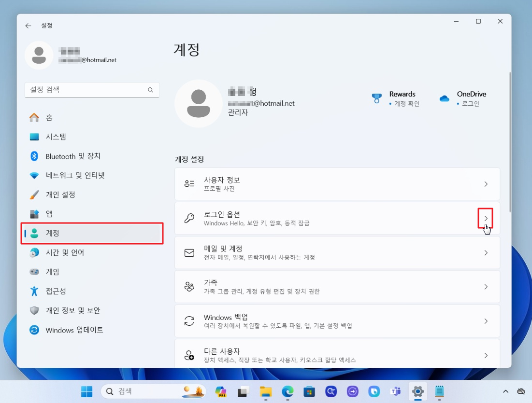This screenshot has height=403, width=532.
Task: Expand the 가족 settings row
Action: click(x=486, y=287)
